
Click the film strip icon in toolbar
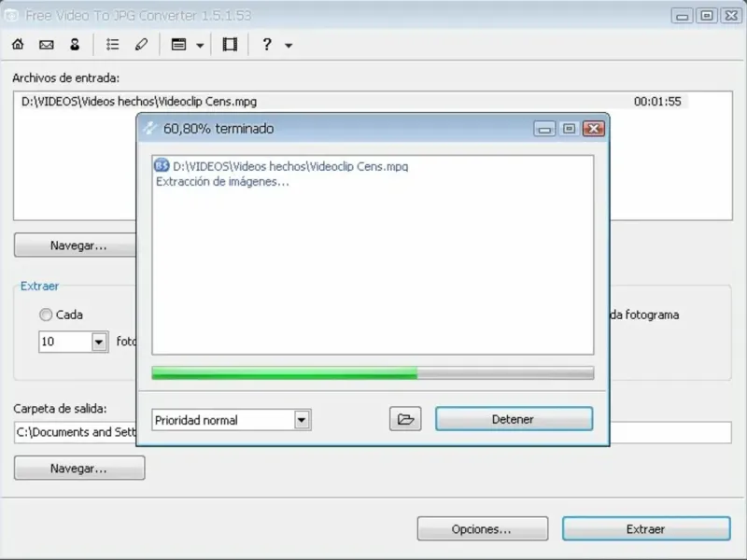(230, 44)
